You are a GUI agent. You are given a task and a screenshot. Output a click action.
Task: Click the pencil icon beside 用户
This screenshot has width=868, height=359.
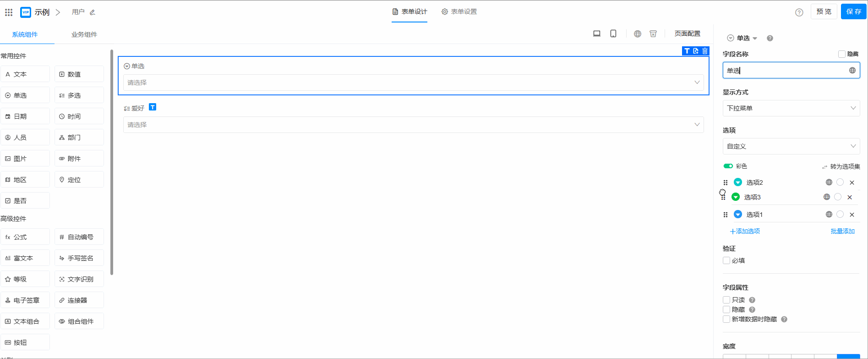click(93, 12)
